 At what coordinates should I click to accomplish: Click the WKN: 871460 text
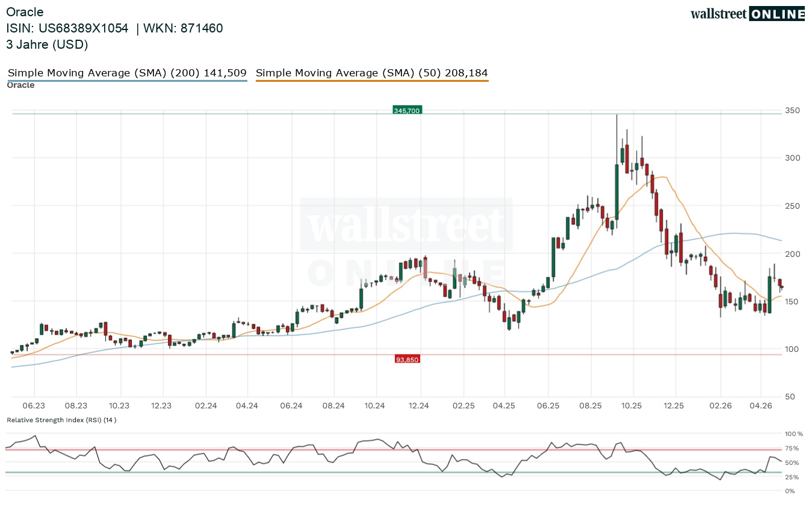click(x=183, y=28)
